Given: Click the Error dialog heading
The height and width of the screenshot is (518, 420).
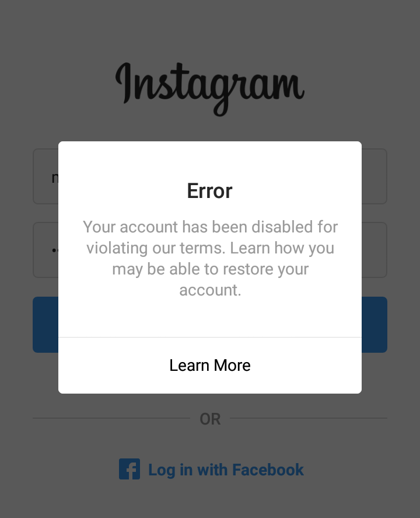Looking at the screenshot, I should pos(210,191).
